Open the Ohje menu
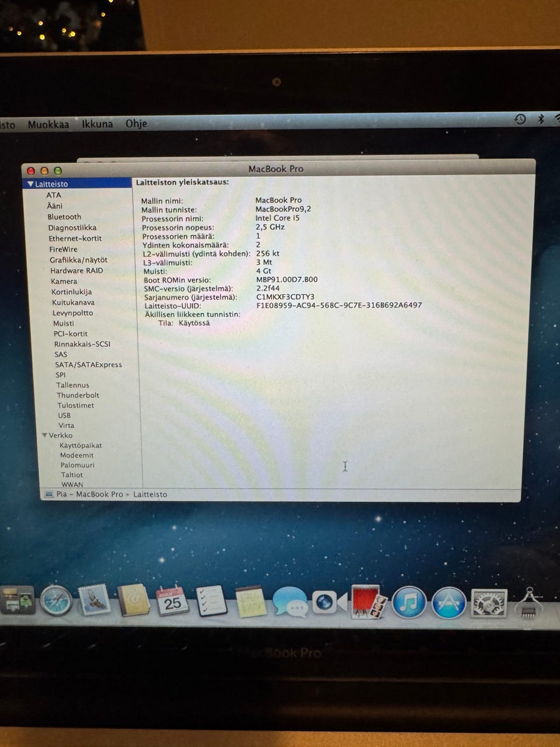The height and width of the screenshot is (747, 560). coord(136,124)
